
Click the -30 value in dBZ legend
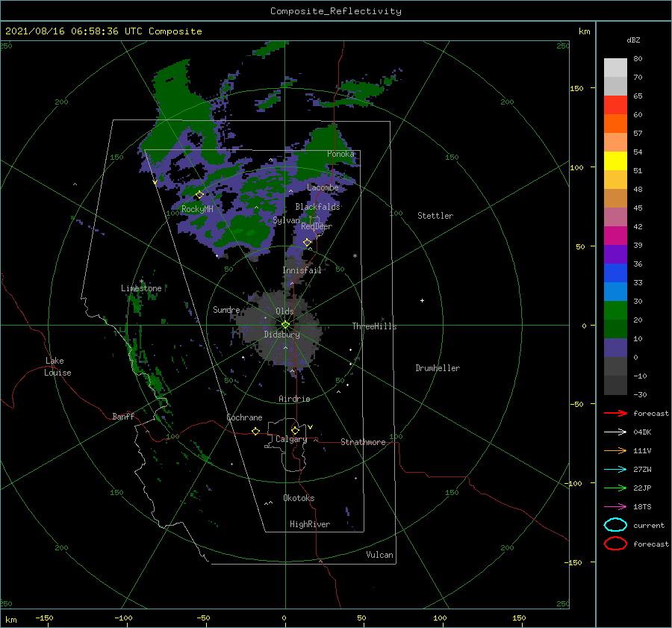pos(640,394)
